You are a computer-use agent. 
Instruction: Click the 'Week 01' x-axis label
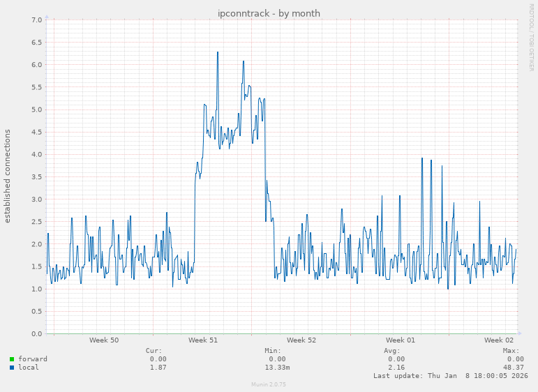pos(401,340)
